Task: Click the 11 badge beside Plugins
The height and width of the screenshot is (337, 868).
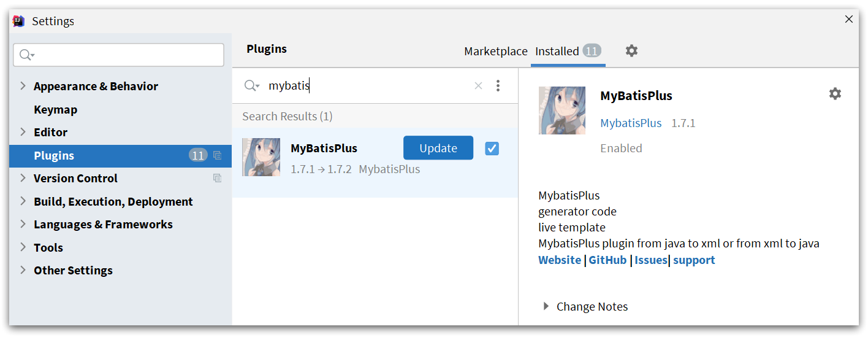Action: 198,155
